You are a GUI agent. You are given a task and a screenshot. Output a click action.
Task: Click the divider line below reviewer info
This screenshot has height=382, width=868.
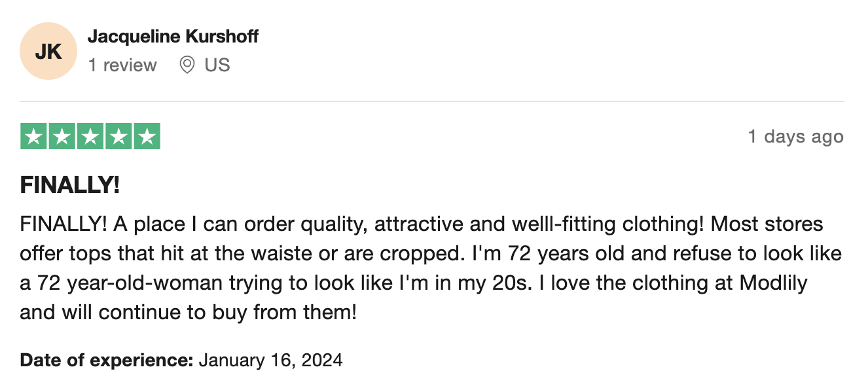432,101
